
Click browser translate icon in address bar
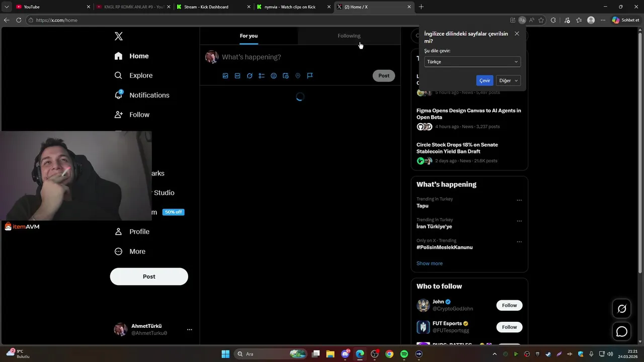522,20
